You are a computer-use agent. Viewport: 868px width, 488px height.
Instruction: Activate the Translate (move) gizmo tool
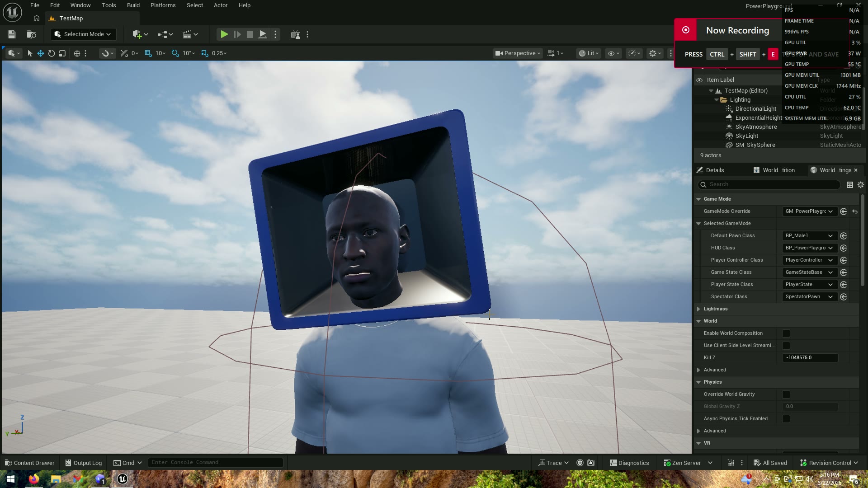(x=41, y=53)
